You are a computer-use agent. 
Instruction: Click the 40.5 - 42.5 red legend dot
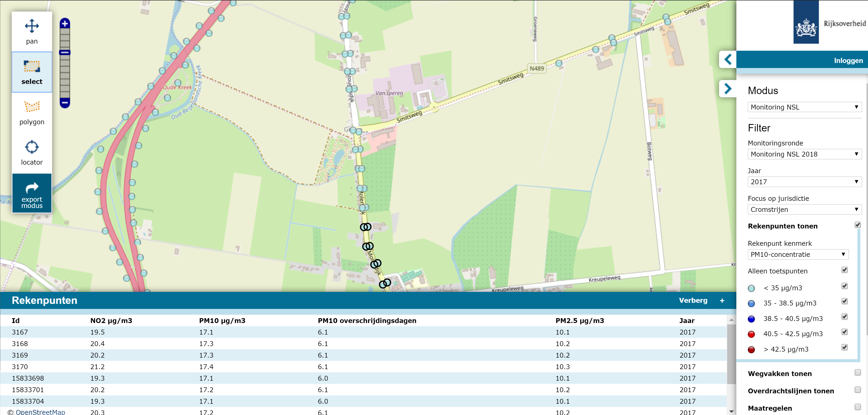pyautogui.click(x=751, y=334)
